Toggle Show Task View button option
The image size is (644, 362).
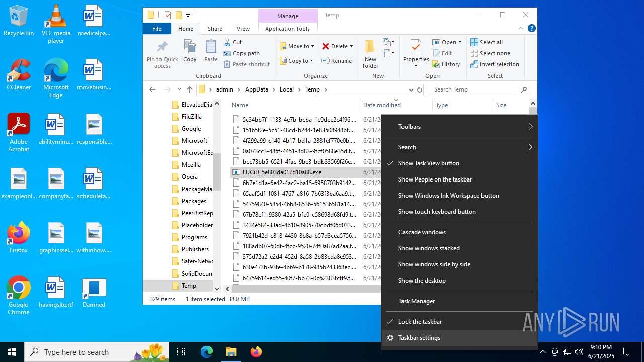pos(459,163)
